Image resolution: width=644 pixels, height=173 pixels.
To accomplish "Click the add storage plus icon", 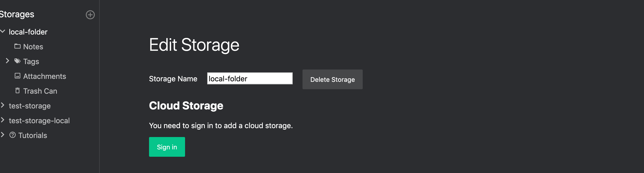I will 90,15.
